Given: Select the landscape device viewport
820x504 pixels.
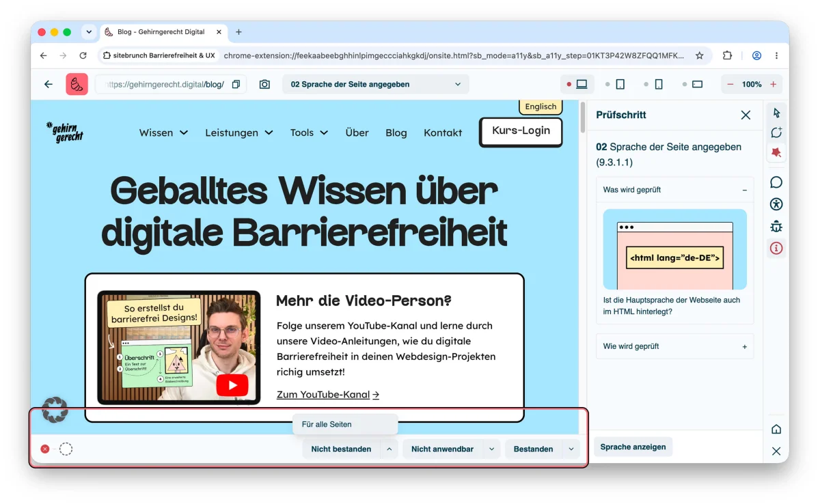Looking at the screenshot, I should pos(697,84).
